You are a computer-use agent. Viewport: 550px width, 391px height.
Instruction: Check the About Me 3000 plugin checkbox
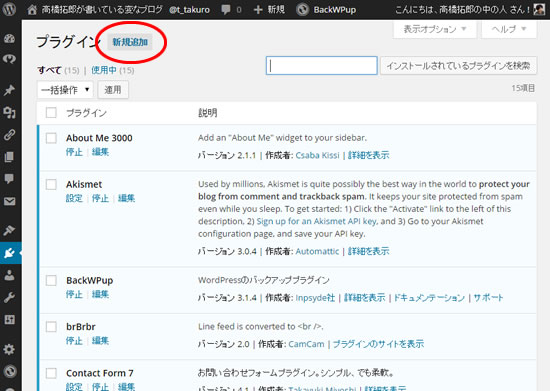51,138
